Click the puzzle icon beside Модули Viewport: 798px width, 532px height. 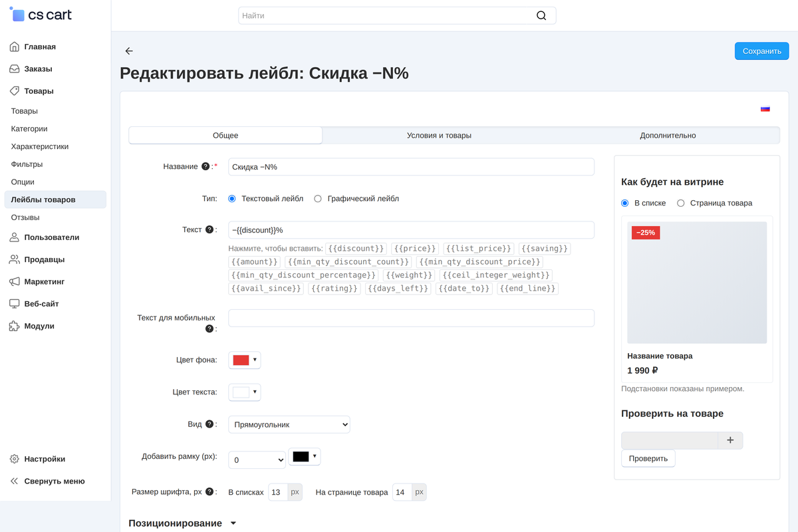15,326
